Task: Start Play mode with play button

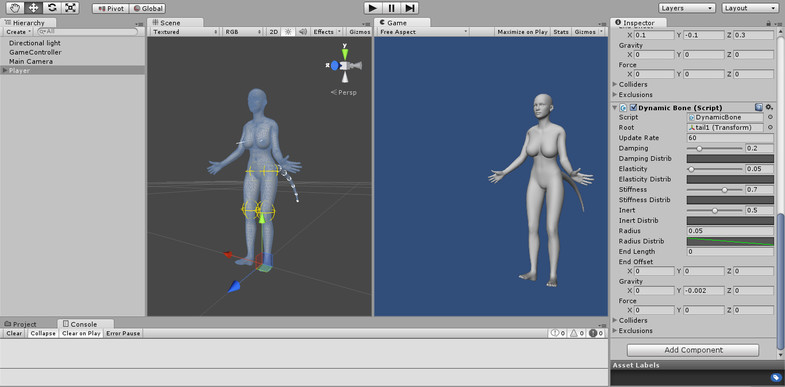Action: click(372, 8)
